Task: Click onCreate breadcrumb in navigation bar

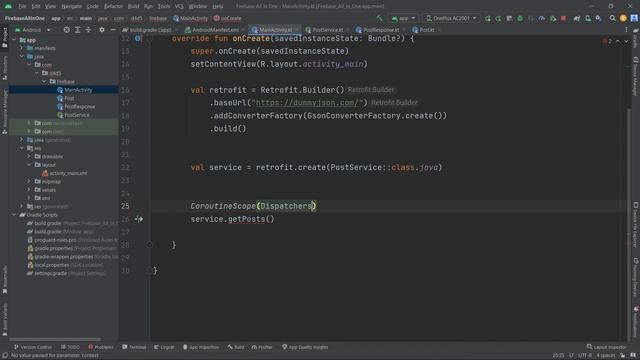Action: point(227,18)
